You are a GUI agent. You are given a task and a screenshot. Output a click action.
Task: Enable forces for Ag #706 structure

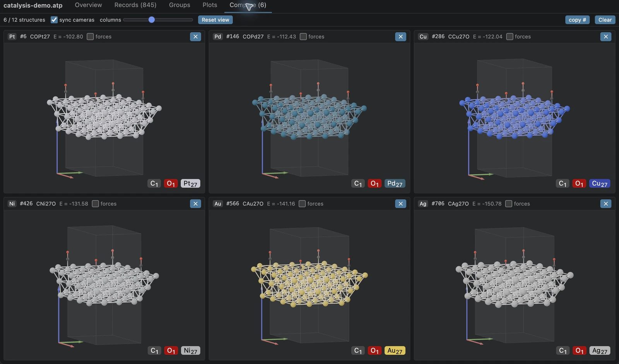(509, 204)
